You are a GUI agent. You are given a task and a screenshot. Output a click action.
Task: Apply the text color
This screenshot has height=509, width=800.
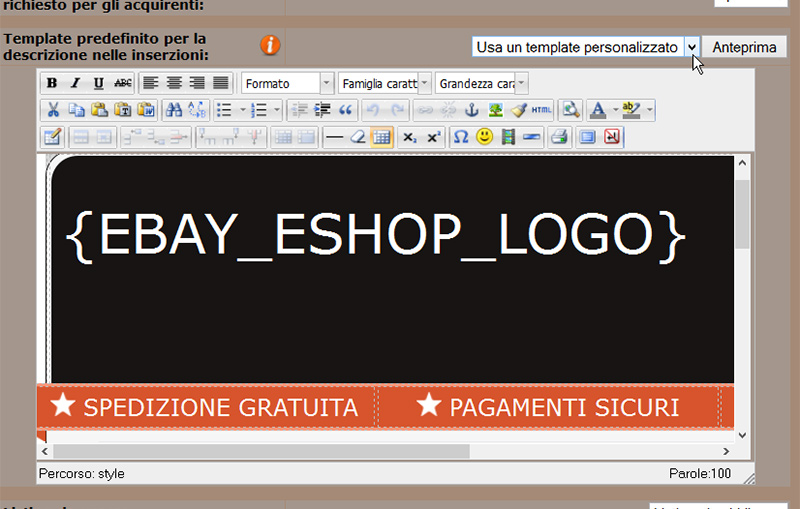(x=598, y=110)
